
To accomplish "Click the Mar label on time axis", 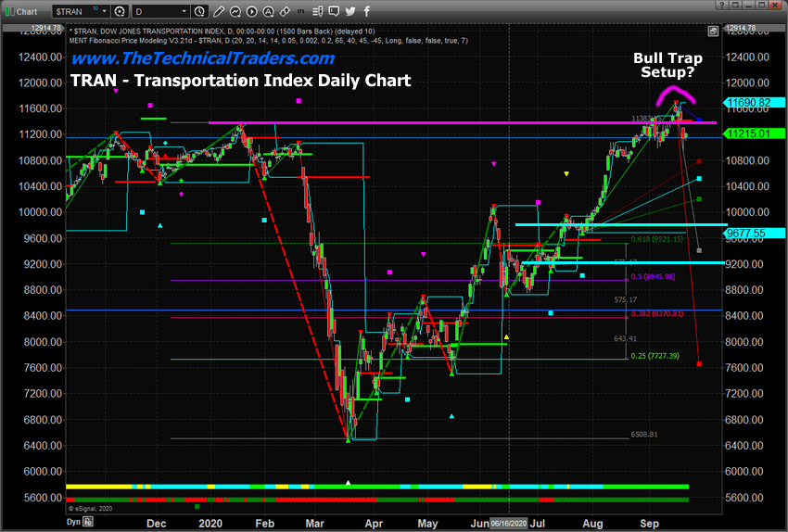I will tap(314, 523).
